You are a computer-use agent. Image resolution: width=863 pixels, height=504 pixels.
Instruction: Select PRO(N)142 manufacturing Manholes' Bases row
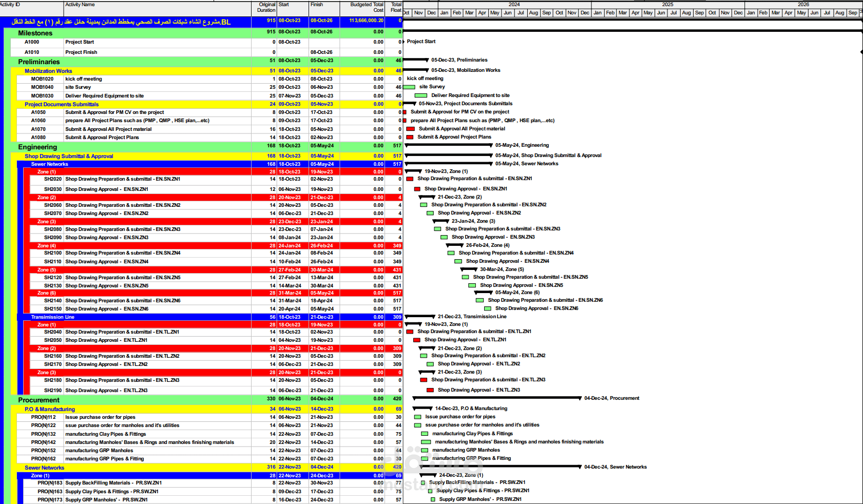(209, 442)
